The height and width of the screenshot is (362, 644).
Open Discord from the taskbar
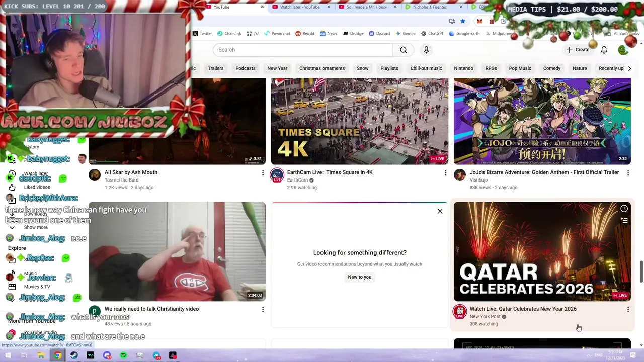tap(107, 355)
